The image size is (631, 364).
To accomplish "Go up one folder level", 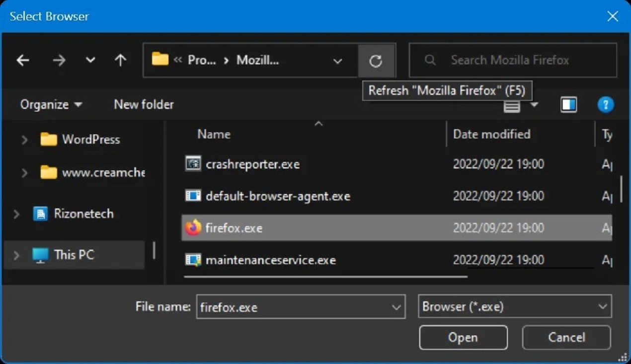I will (120, 61).
